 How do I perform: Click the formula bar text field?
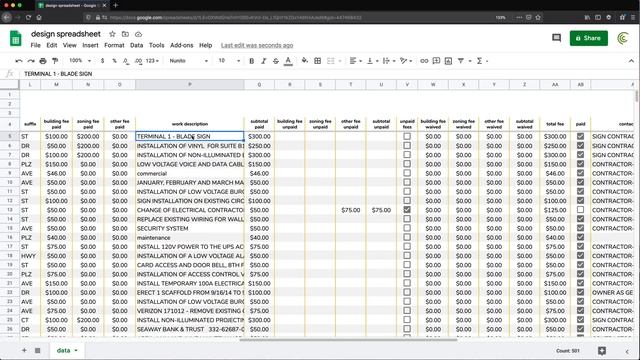click(327, 74)
